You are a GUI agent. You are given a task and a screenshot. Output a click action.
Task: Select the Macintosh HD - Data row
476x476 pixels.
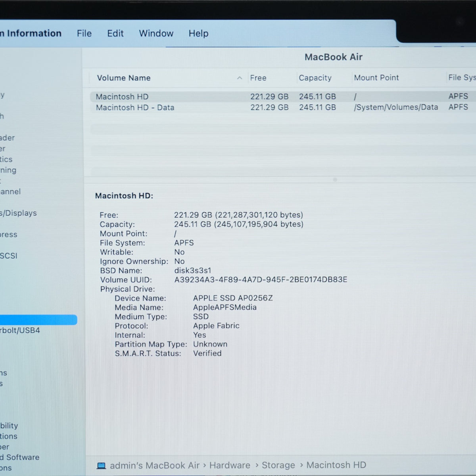[x=283, y=107]
